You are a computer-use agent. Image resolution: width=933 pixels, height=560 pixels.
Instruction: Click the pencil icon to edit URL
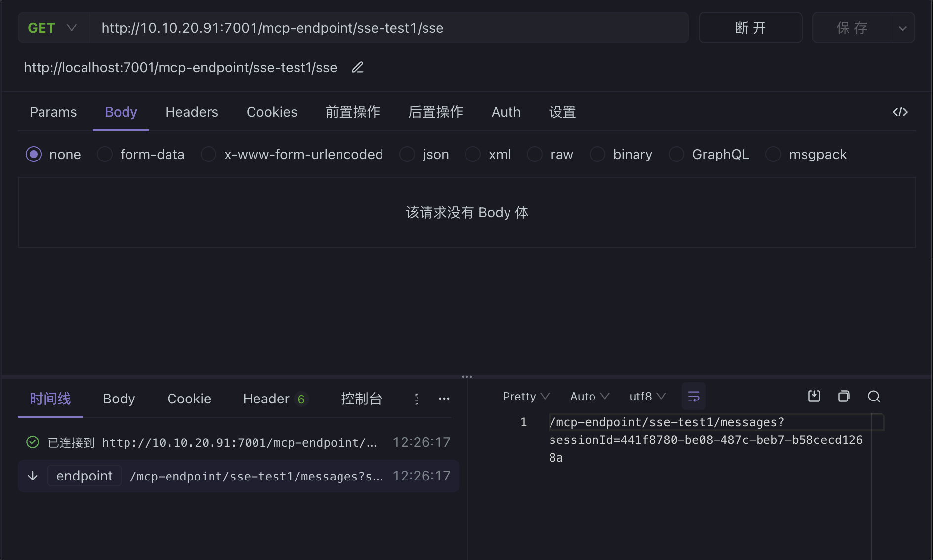[x=358, y=67]
